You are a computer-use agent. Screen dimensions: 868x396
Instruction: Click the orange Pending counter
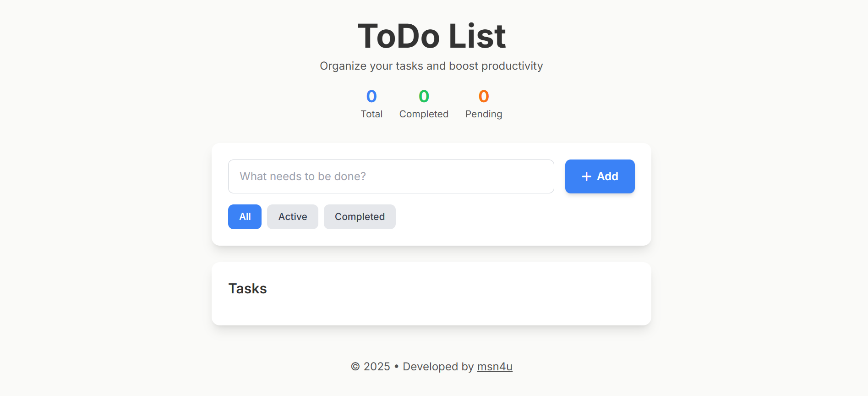click(484, 96)
